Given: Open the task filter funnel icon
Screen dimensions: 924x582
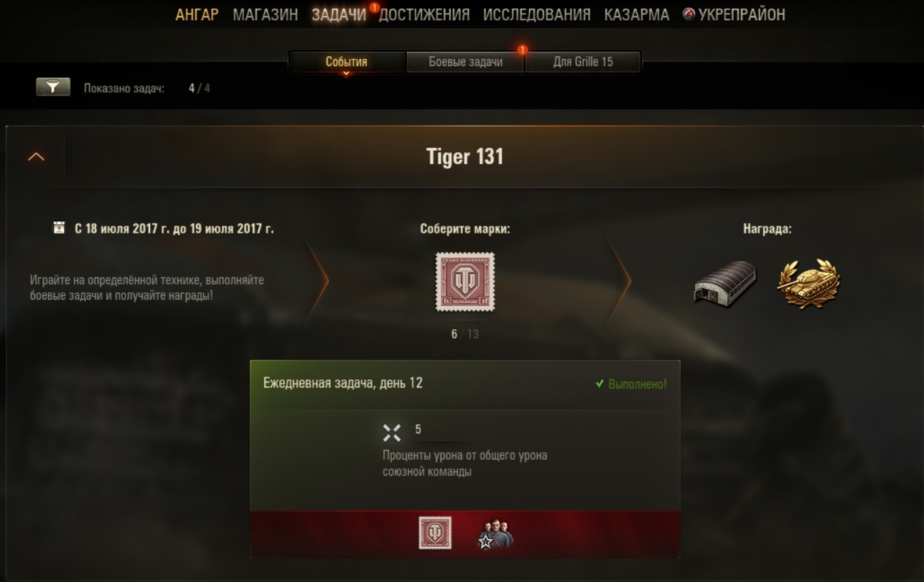Looking at the screenshot, I should click(x=53, y=87).
